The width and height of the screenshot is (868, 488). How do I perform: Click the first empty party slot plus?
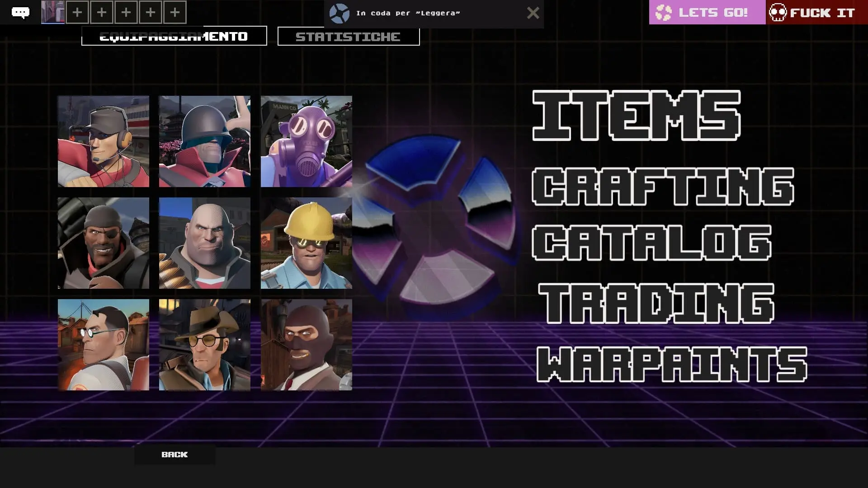click(x=77, y=12)
